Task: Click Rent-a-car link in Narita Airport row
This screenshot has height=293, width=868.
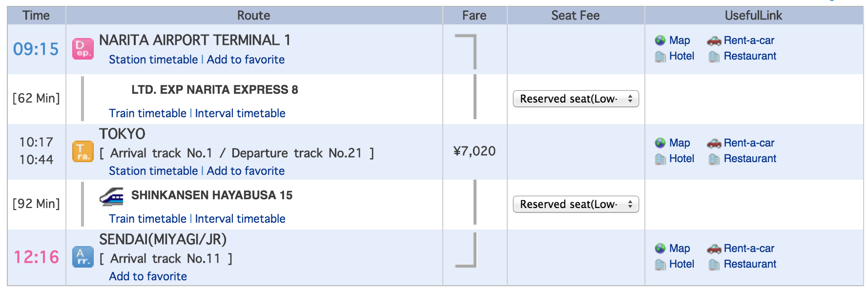Action: (749, 41)
